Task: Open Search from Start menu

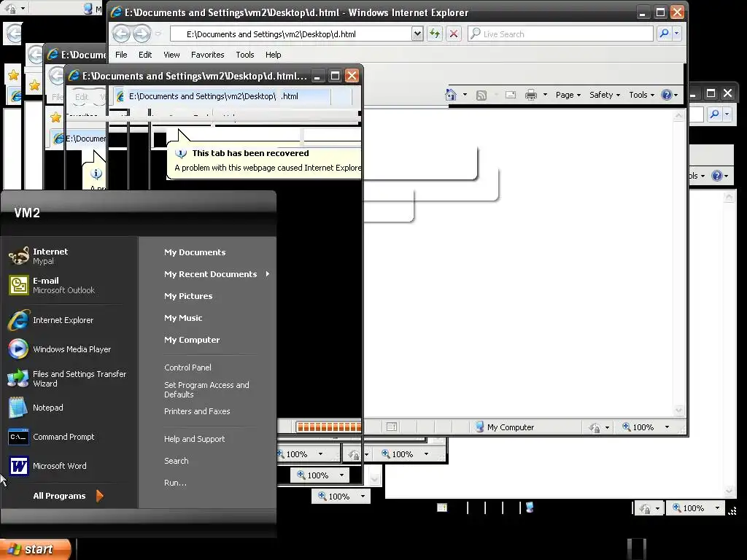Action: [177, 461]
